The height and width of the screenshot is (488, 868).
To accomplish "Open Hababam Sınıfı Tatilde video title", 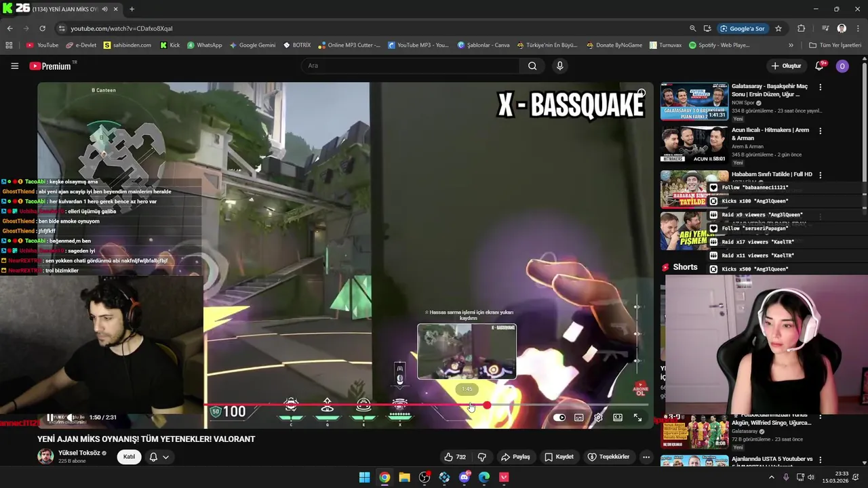I will [x=772, y=174].
